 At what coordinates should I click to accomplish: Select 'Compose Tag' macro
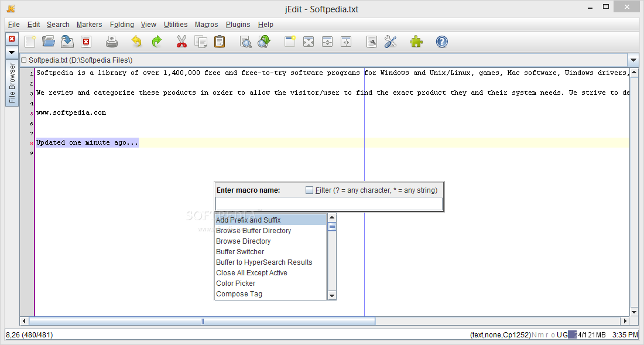(270, 294)
